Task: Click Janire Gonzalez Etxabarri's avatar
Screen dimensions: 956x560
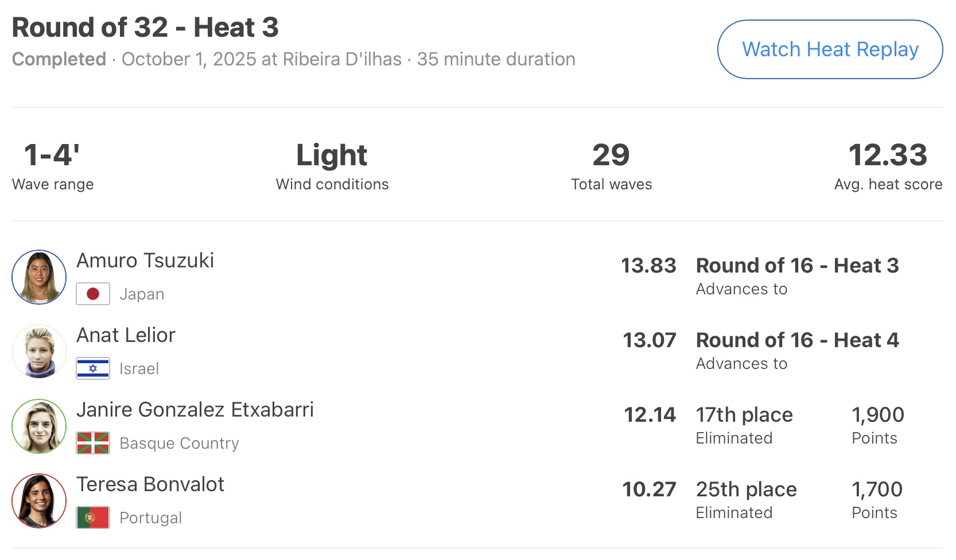Action: pos(39,426)
